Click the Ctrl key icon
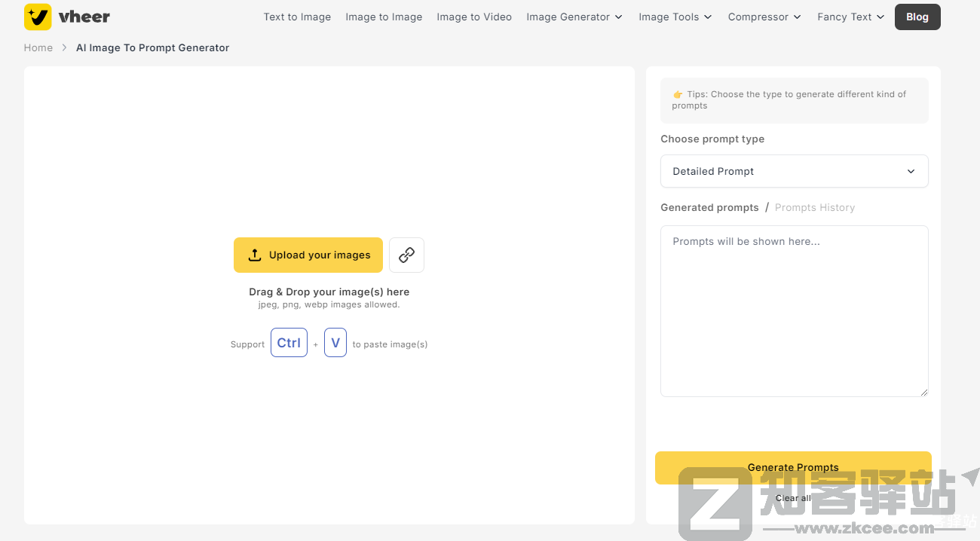Screen dimensions: 980x541 click(289, 343)
